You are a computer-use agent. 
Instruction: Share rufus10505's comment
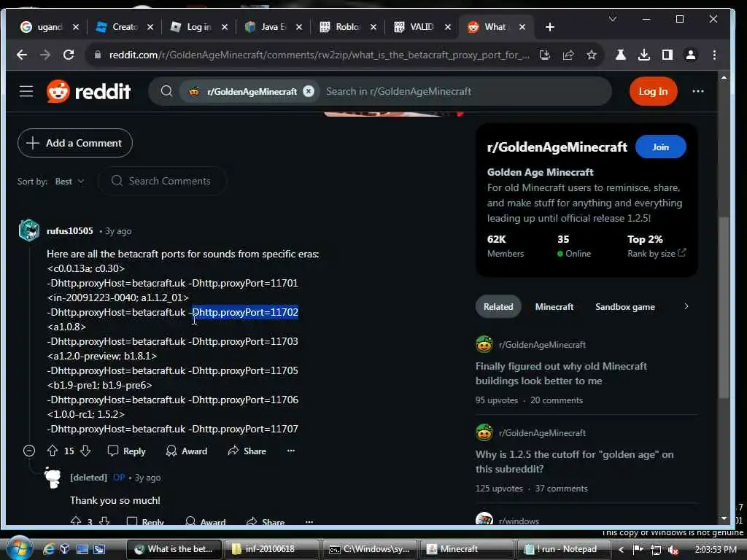(x=247, y=451)
